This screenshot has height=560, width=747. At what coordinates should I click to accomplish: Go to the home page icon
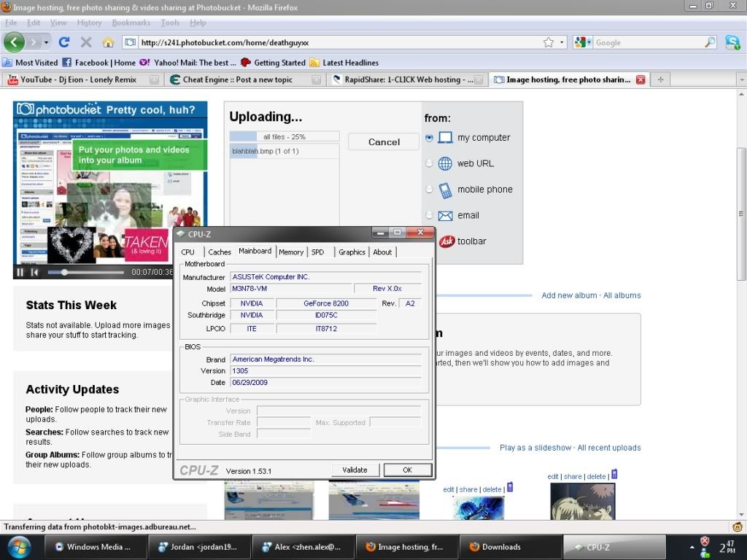(x=107, y=42)
